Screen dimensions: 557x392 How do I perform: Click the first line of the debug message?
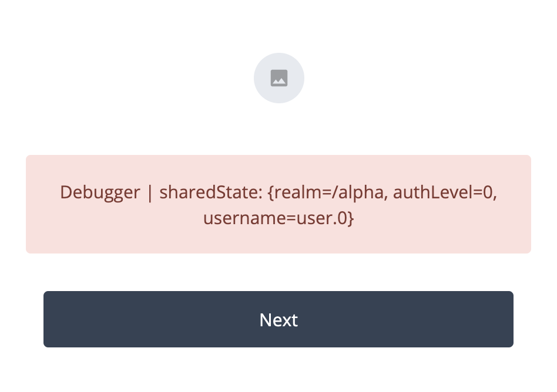[278, 193]
